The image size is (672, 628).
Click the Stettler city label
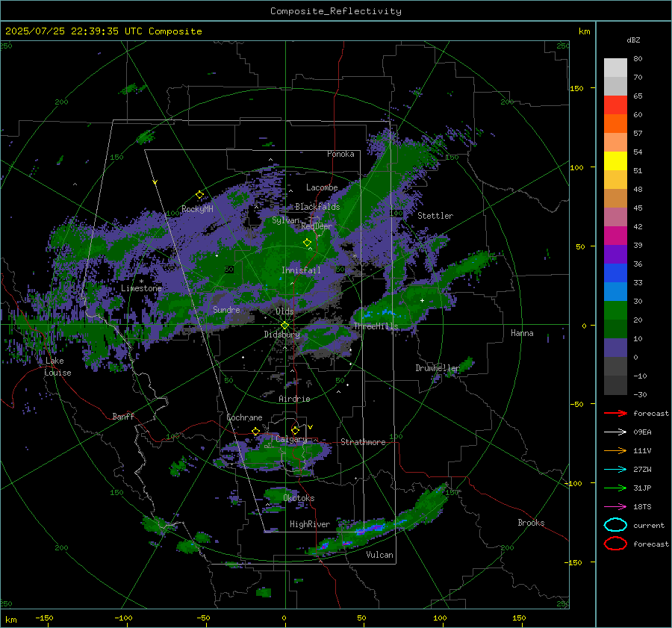[435, 216]
